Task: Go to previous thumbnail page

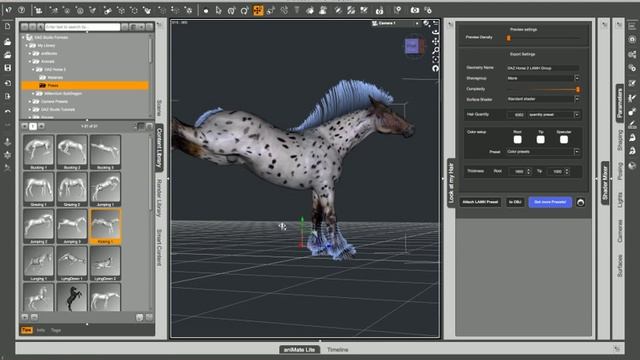Action: point(24,127)
